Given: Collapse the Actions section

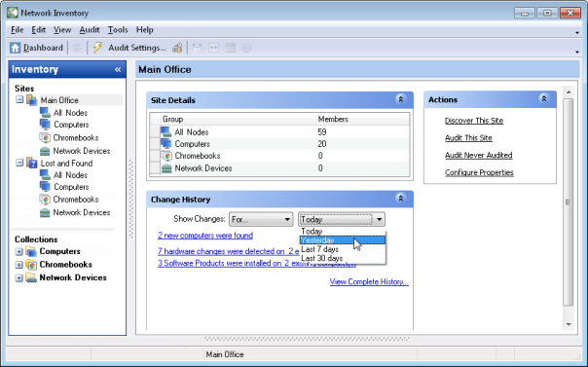Looking at the screenshot, I should coord(544,98).
